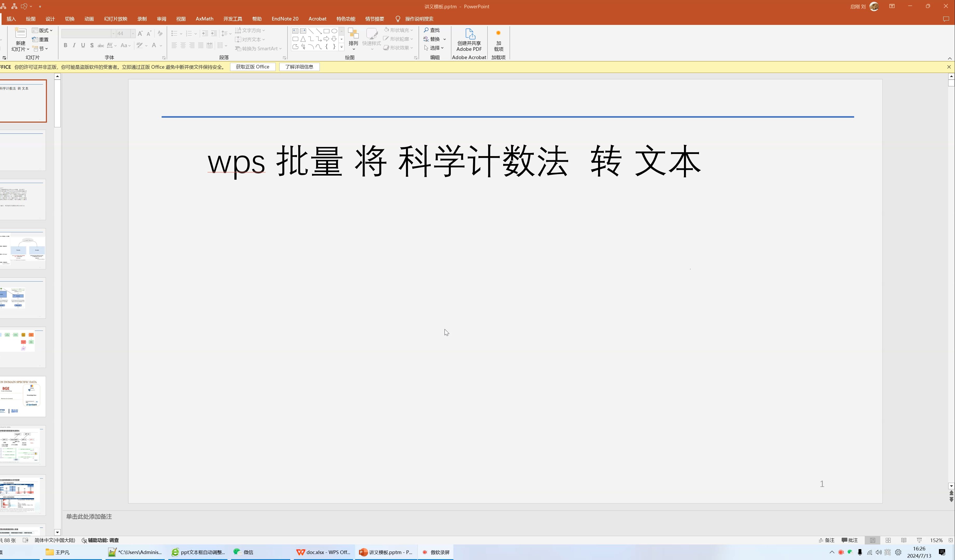The image size is (955, 560).
Task: Select normal view button in status bar
Action: (x=872, y=540)
